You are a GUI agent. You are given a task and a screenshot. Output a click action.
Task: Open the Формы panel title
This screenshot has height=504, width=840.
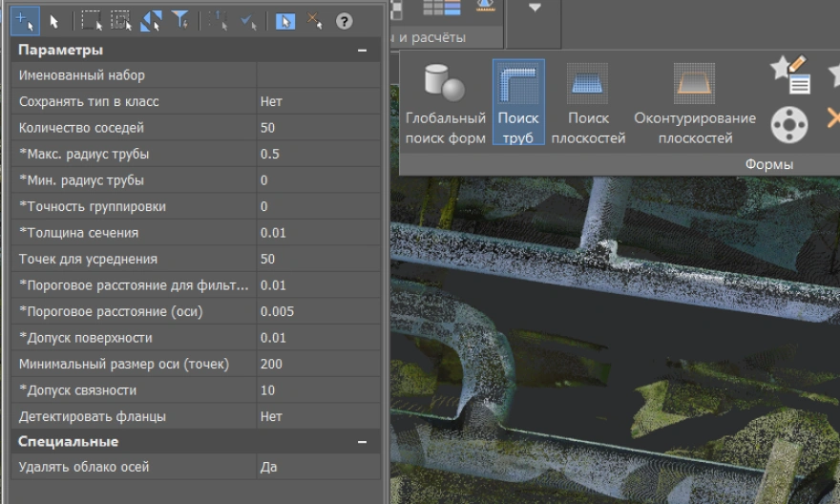[768, 164]
